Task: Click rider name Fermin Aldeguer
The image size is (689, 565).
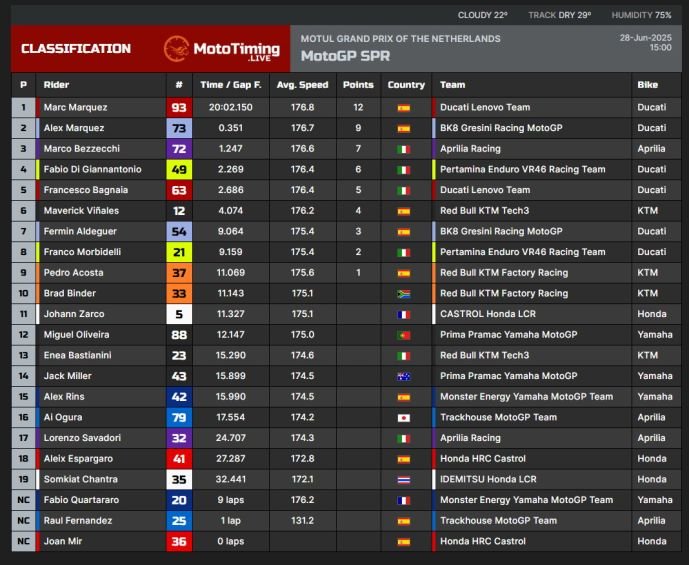Action: click(x=80, y=232)
